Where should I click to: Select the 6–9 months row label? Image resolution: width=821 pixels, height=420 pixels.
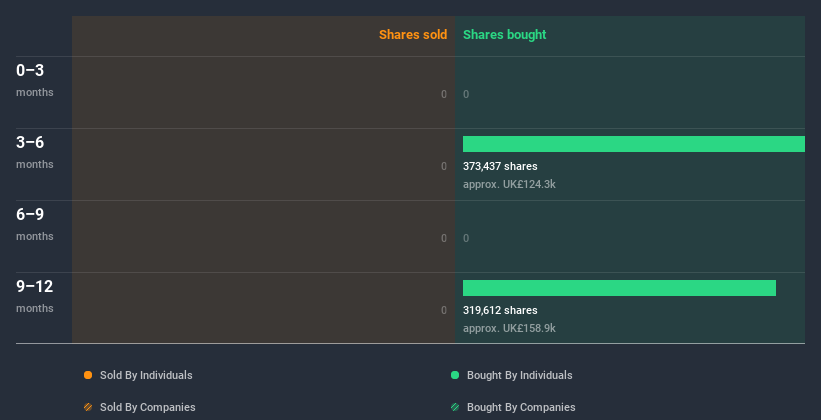[x=35, y=224]
